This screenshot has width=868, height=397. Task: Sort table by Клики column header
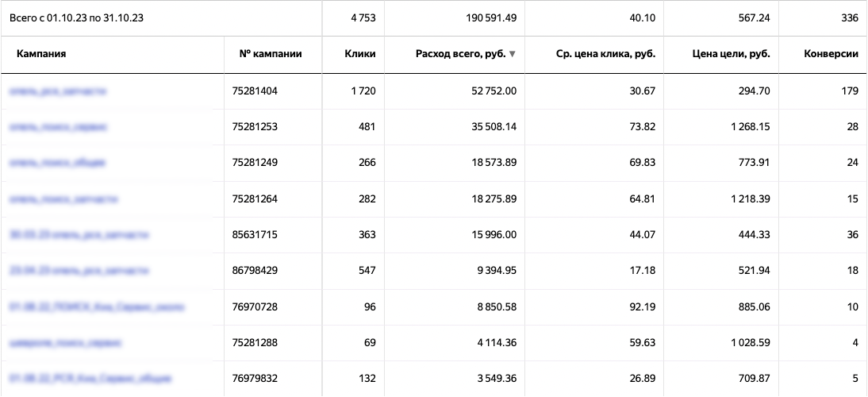[360, 54]
